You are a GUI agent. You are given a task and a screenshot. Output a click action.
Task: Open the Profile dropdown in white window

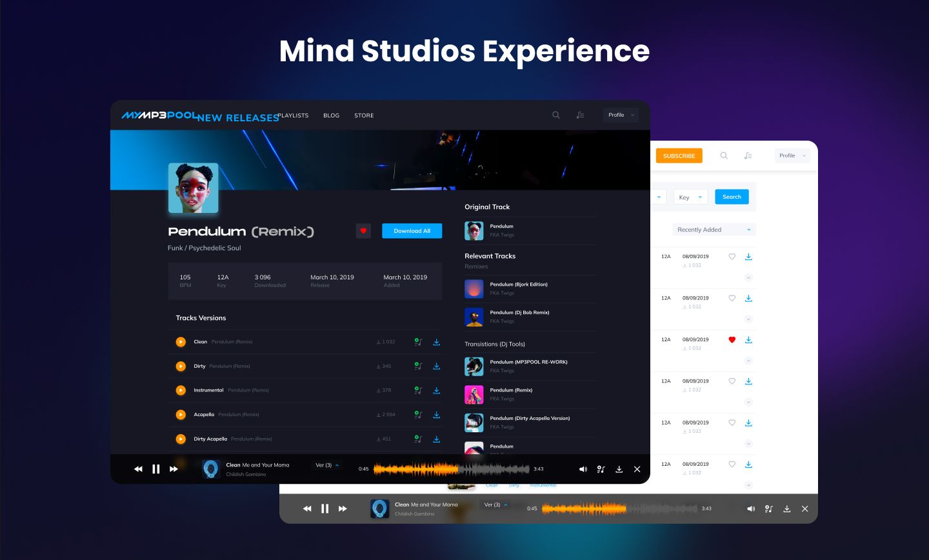(x=792, y=155)
